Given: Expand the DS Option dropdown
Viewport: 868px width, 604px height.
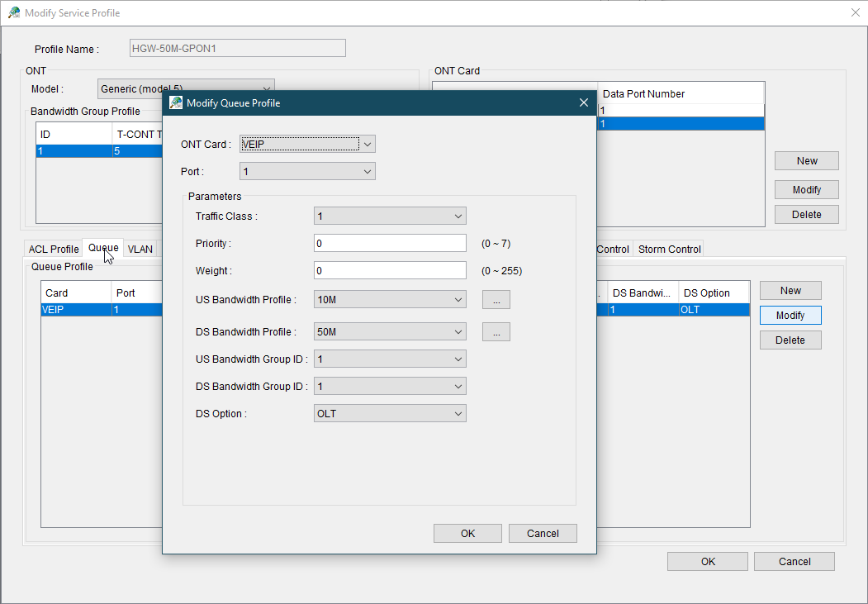Looking at the screenshot, I should [x=390, y=414].
